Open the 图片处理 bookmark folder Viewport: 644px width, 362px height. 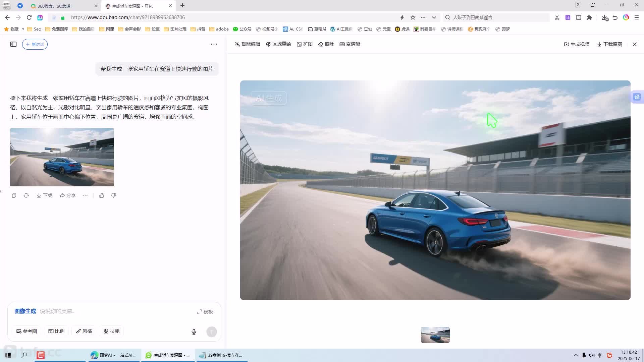coord(175,29)
